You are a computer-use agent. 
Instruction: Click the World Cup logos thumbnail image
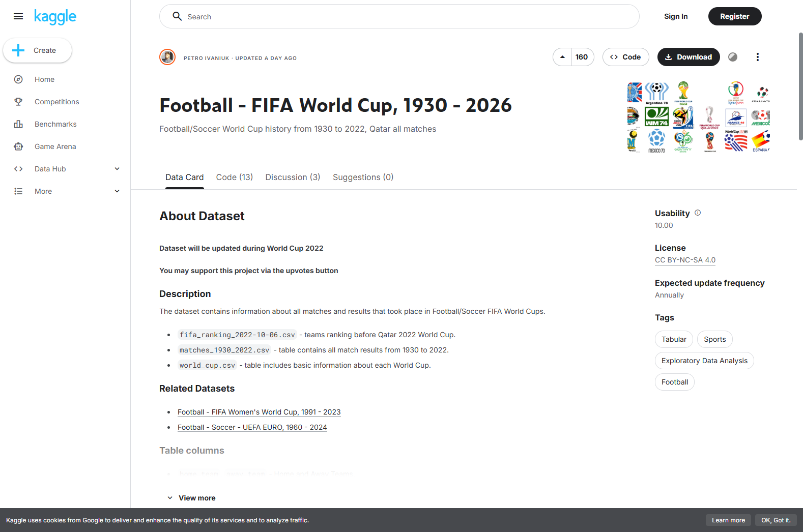pos(698,117)
